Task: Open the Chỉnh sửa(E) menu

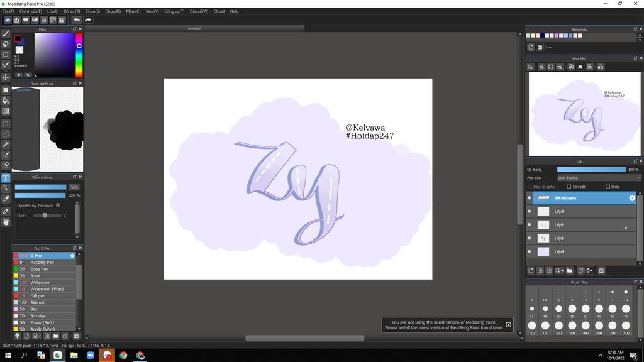Action: [x=30, y=11]
